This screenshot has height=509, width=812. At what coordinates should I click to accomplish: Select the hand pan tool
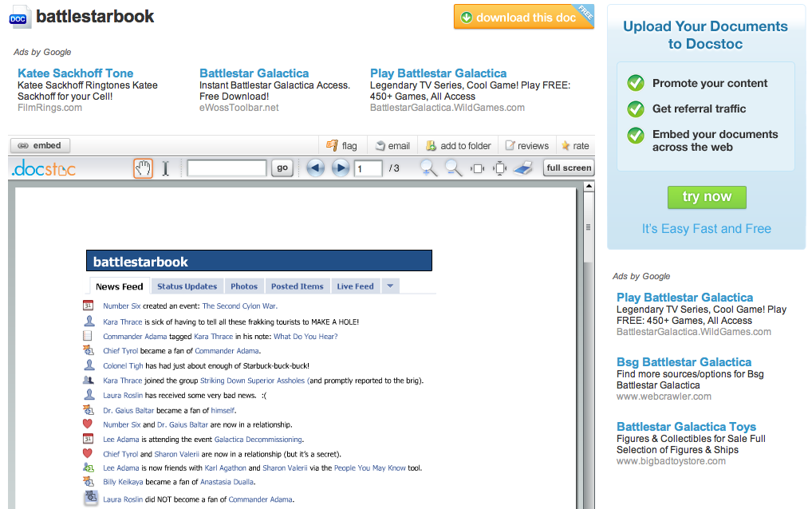(x=143, y=168)
